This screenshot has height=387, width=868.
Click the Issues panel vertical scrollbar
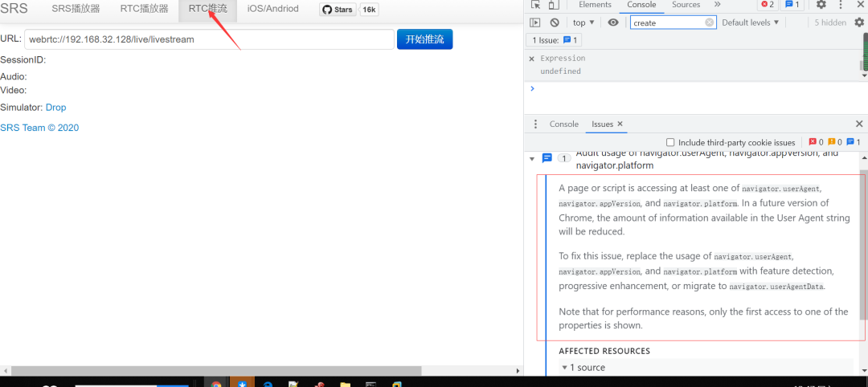pos(863,246)
